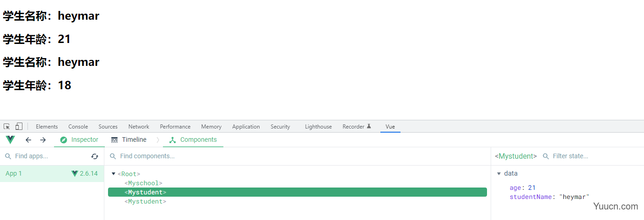The width and height of the screenshot is (644, 220).
Task: Switch to the Sources tab
Action: [108, 127]
